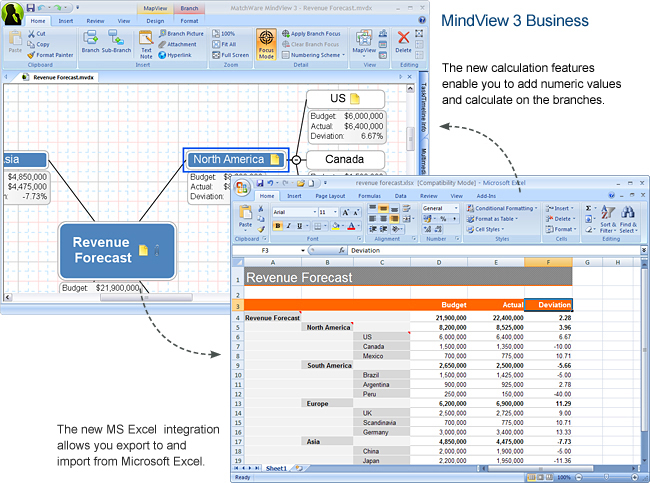The width and height of the screenshot is (650, 483).
Task: Open the MapView view menu
Action: coord(364,44)
